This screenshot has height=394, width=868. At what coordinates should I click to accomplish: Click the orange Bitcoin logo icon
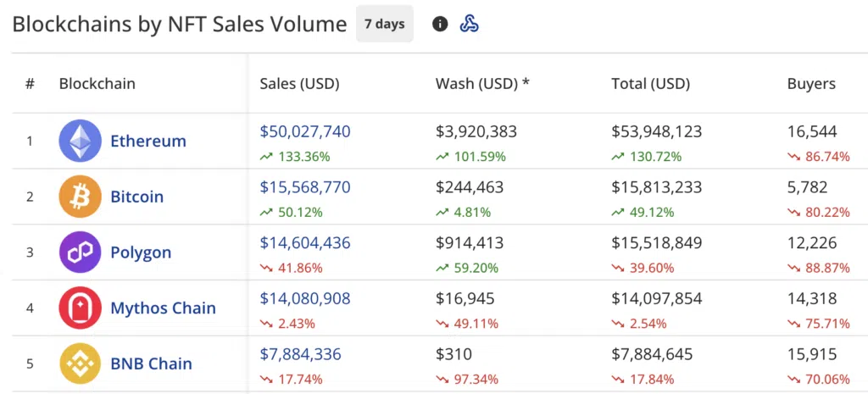[81, 197]
